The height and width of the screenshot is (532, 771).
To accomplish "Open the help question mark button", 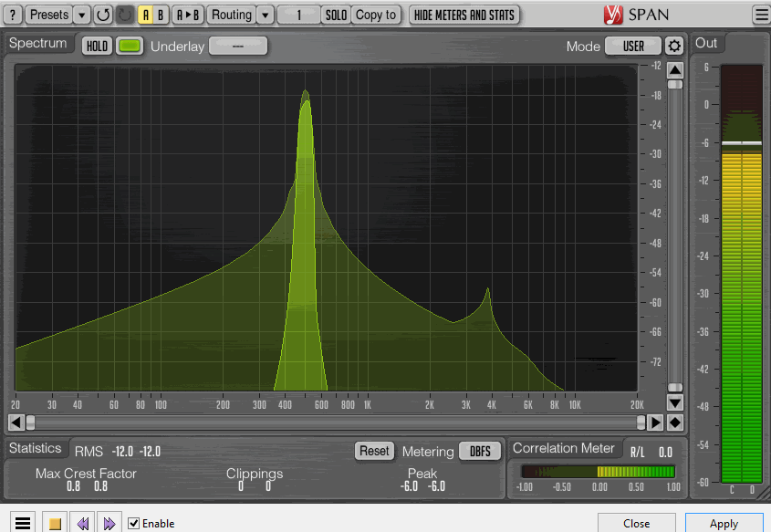I will (12, 15).
